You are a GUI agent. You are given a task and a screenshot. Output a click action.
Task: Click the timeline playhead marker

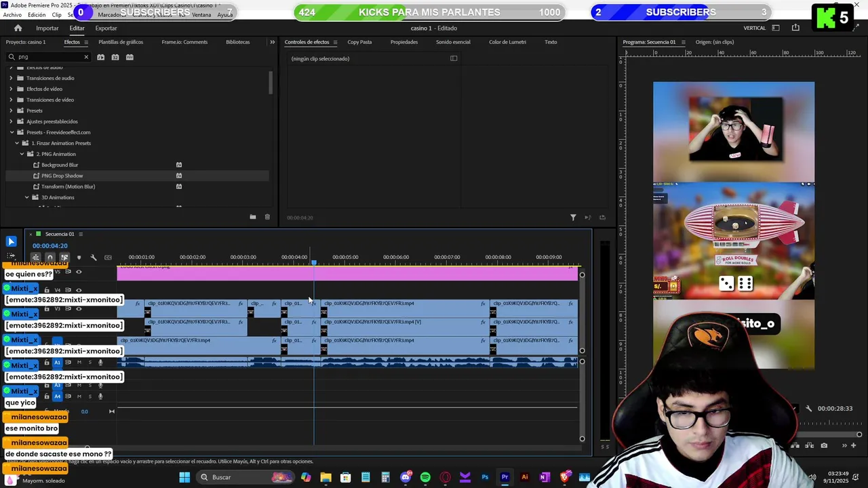click(314, 262)
